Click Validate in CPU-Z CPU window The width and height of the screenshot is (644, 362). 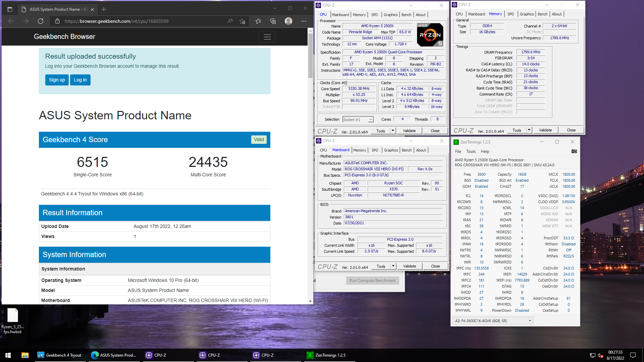(409, 131)
